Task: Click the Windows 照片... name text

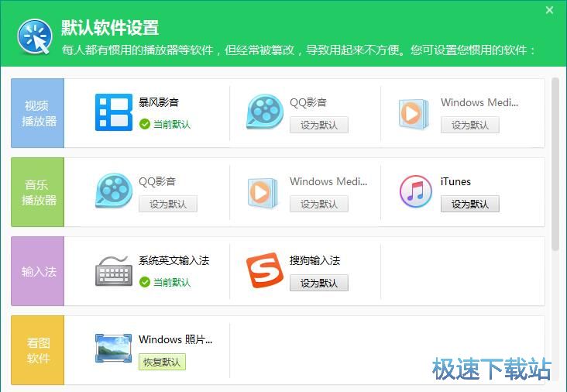Action: point(175,339)
